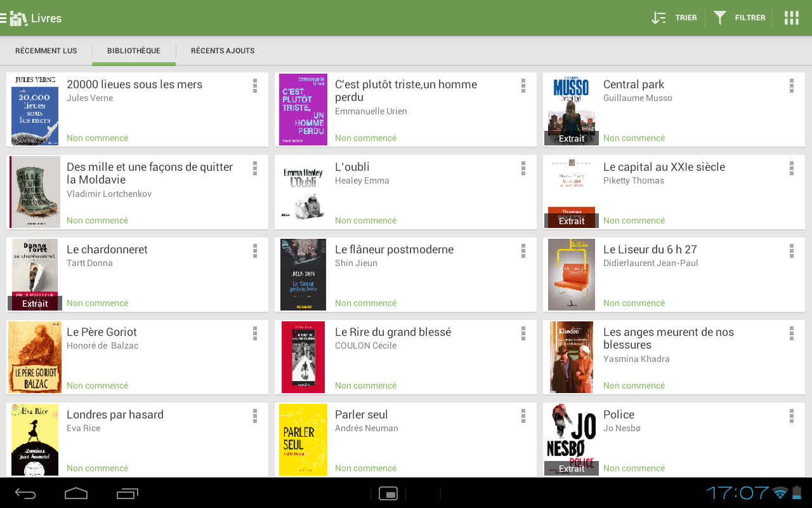Check the battery status icon
Screen dimensions: 812x508
click(x=797, y=493)
